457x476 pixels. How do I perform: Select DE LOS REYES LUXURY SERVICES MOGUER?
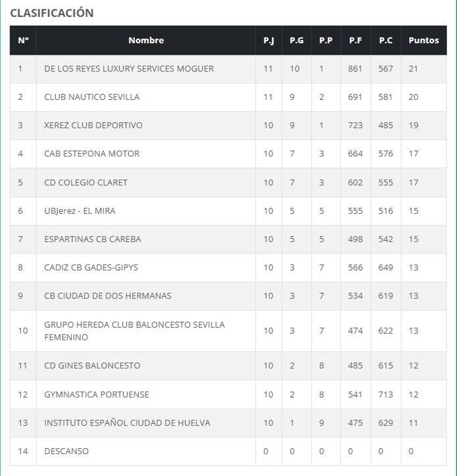[x=129, y=69]
